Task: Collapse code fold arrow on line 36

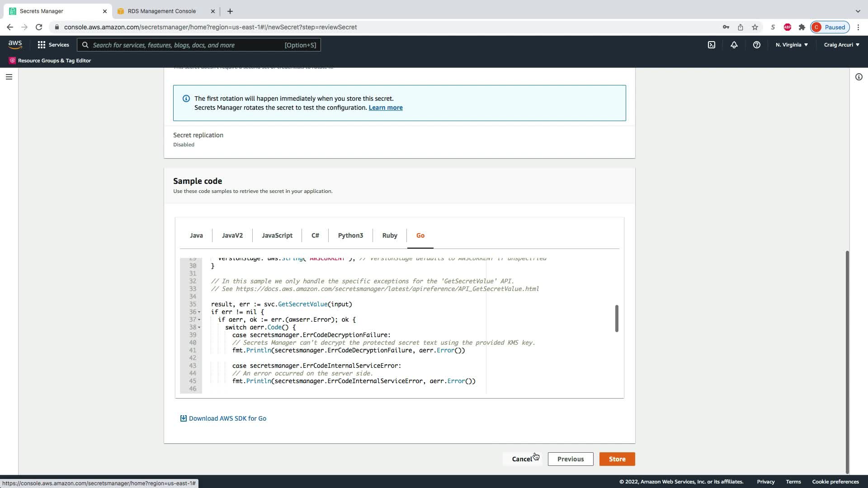Action: point(199,312)
